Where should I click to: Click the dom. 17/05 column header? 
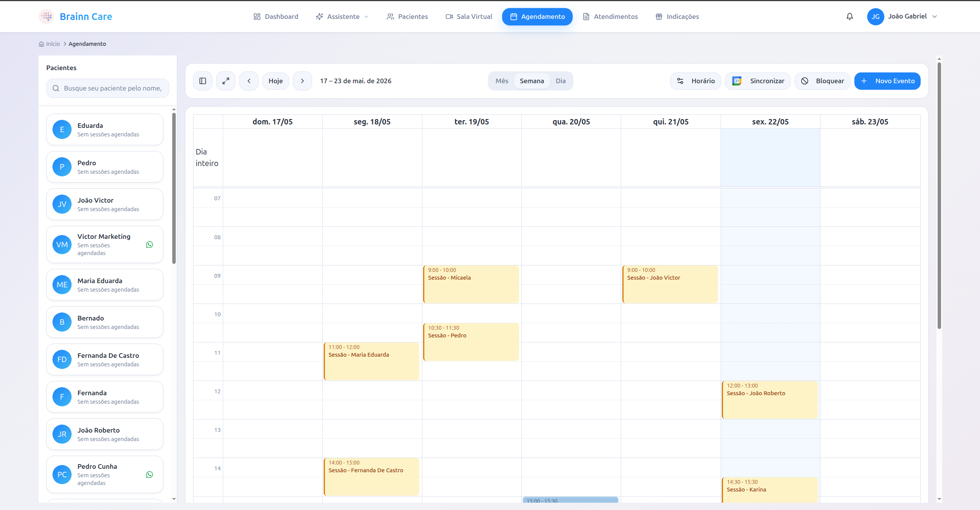click(x=272, y=122)
